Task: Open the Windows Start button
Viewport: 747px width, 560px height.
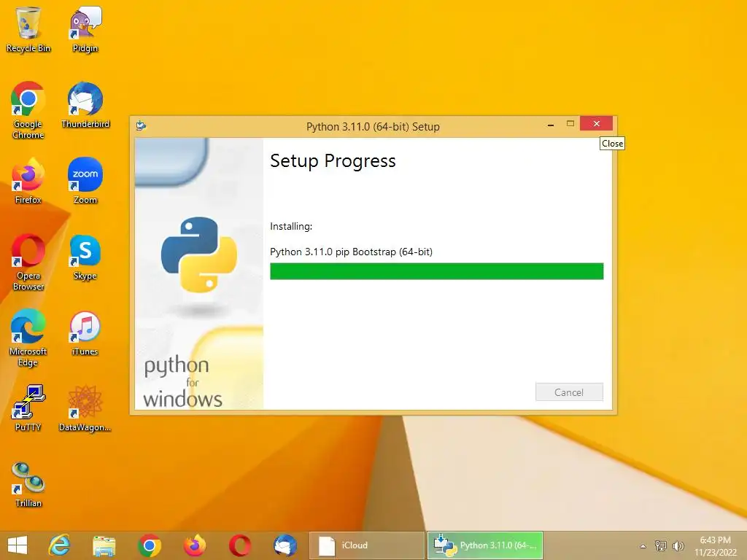Action: coord(18,545)
